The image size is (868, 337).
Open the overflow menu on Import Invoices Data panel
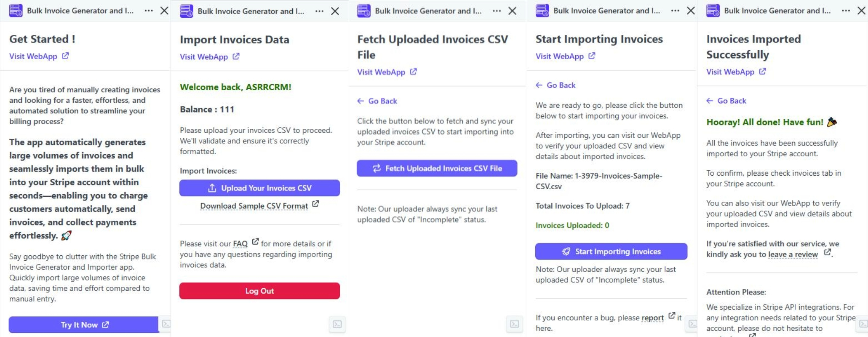coord(319,11)
